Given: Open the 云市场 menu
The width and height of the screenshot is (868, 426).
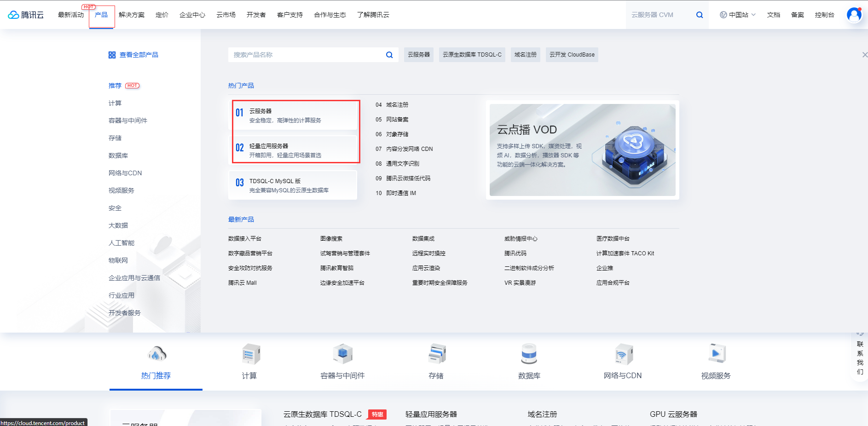Looking at the screenshot, I should (x=226, y=15).
